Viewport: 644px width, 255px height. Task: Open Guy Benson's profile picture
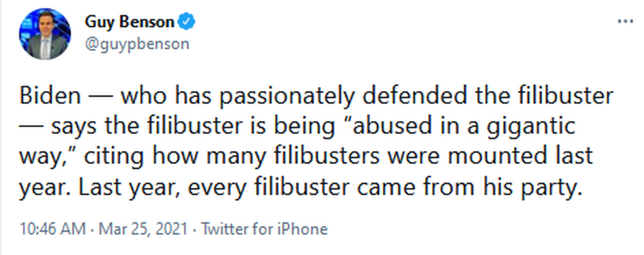point(45,34)
